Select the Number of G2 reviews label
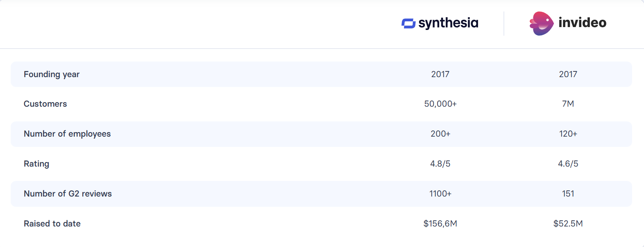 pos(68,194)
